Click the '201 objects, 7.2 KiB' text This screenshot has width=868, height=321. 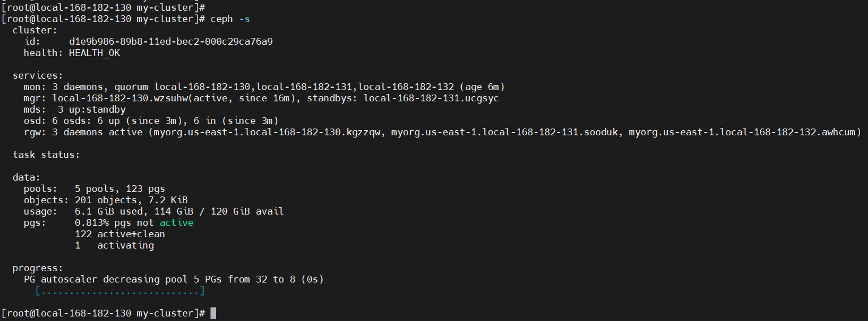[x=131, y=200]
